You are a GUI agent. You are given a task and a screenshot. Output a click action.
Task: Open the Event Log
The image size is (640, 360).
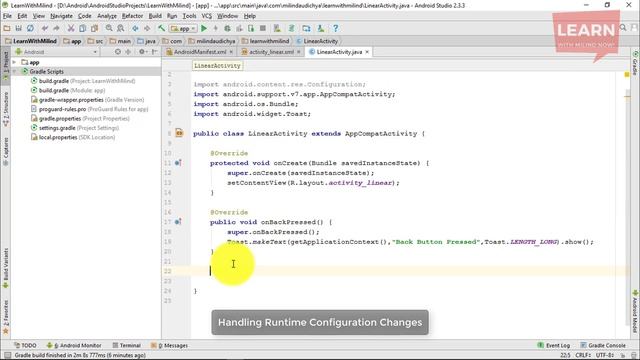coord(553,345)
